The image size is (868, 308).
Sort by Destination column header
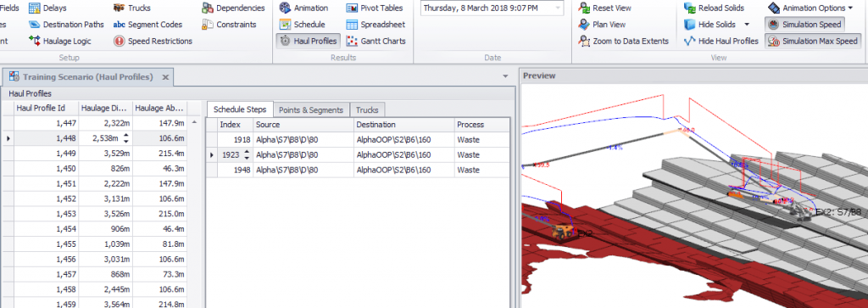tap(404, 125)
